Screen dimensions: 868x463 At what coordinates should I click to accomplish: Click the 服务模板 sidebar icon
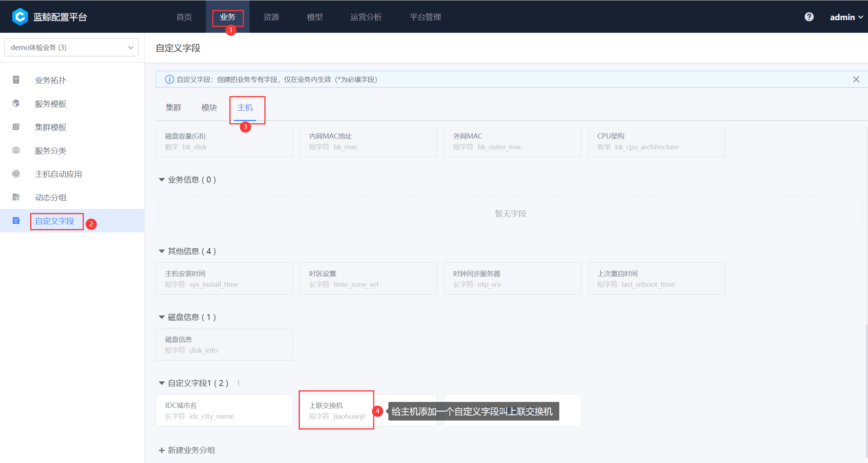tap(16, 103)
